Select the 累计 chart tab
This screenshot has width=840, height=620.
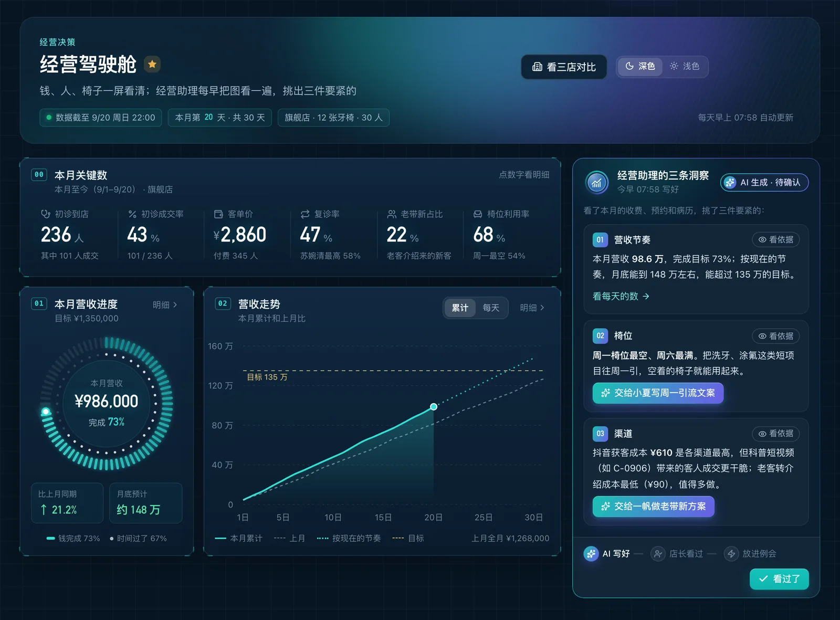click(460, 308)
